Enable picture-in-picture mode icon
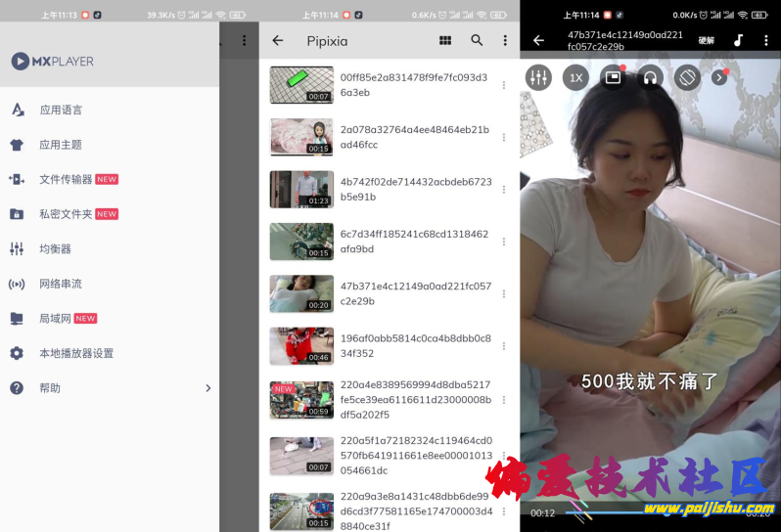 point(613,77)
